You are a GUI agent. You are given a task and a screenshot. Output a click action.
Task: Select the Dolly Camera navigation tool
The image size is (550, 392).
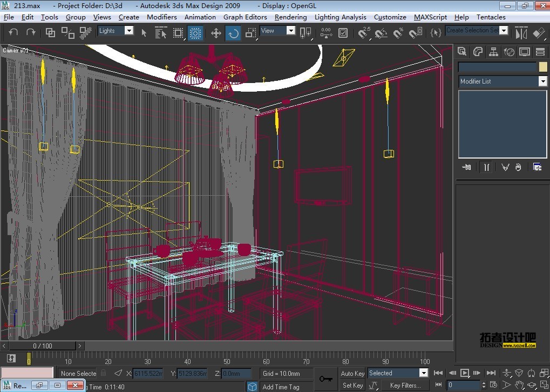[506, 373]
